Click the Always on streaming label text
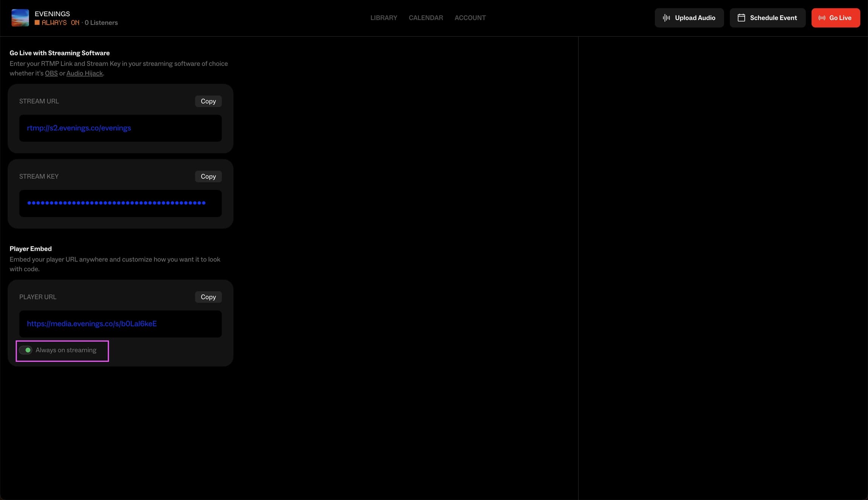This screenshot has height=500, width=868. [66, 350]
